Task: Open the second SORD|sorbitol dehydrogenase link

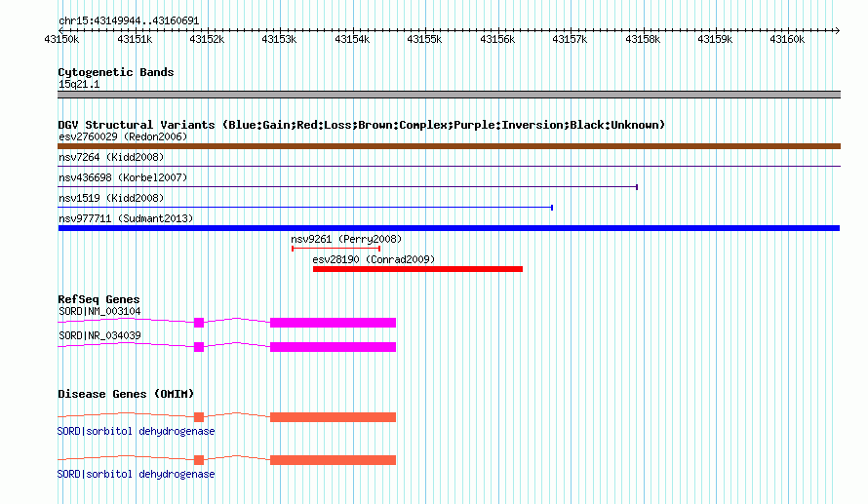Action: pos(137,474)
